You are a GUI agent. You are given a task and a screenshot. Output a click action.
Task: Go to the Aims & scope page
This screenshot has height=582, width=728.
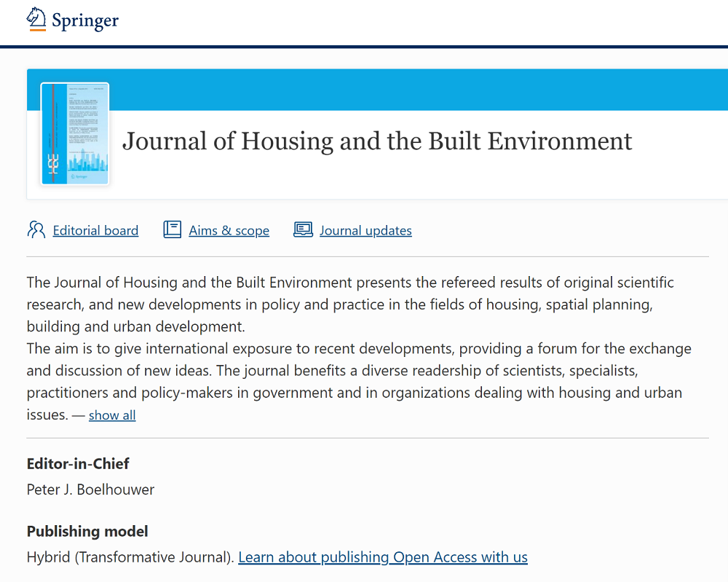point(229,231)
